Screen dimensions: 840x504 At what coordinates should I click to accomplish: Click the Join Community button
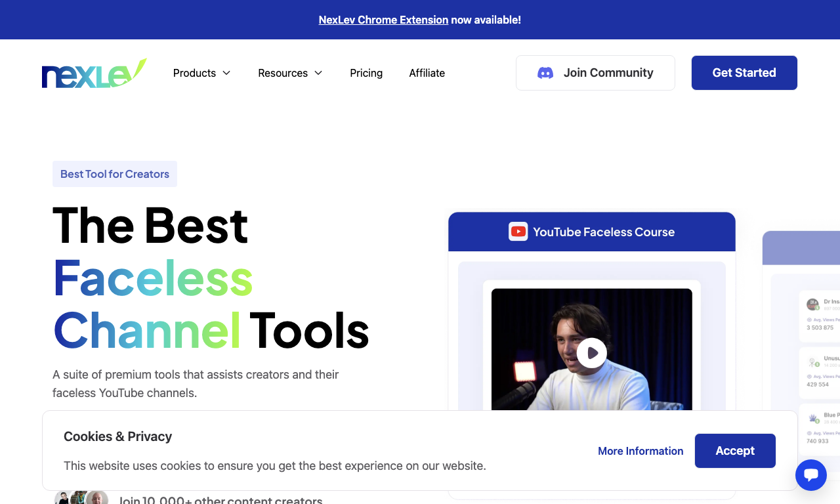(x=595, y=73)
